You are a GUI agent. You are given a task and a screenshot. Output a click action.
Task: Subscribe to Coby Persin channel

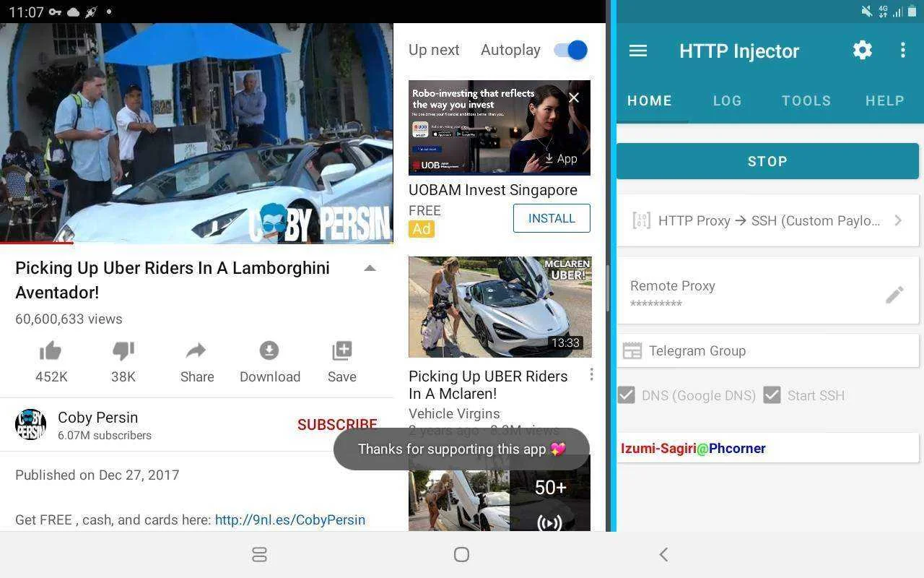337,425
